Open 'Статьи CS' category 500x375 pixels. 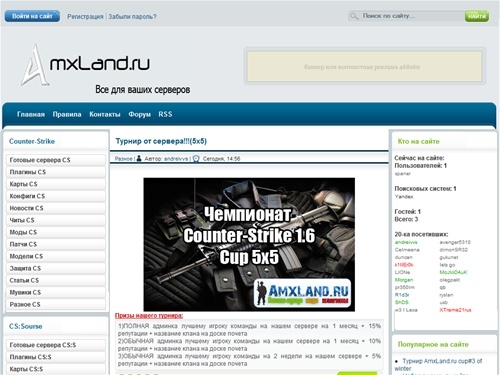coord(56,280)
